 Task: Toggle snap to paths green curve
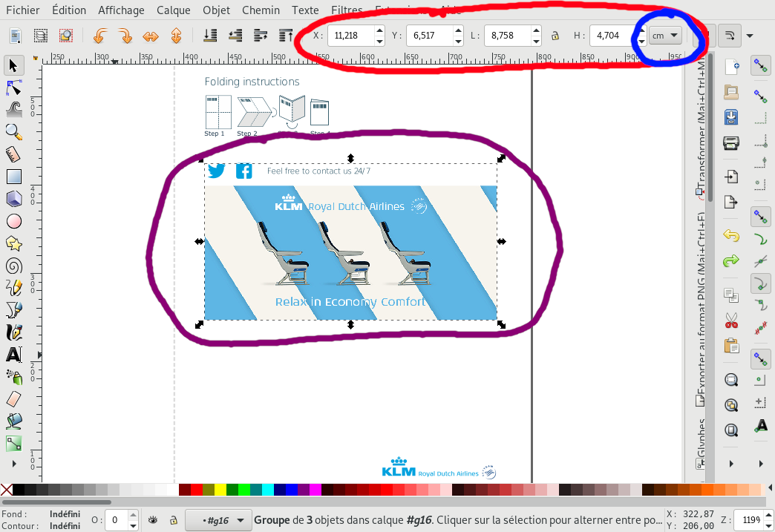click(761, 239)
